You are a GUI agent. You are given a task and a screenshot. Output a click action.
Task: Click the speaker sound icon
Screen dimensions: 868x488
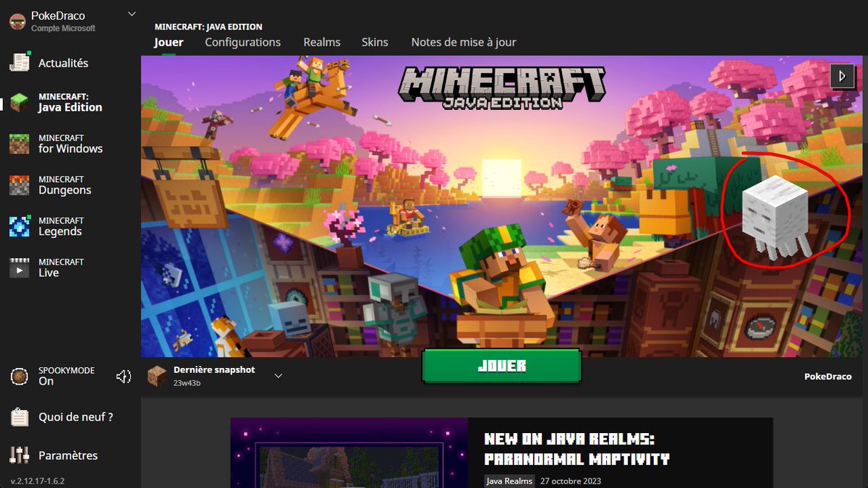(124, 376)
